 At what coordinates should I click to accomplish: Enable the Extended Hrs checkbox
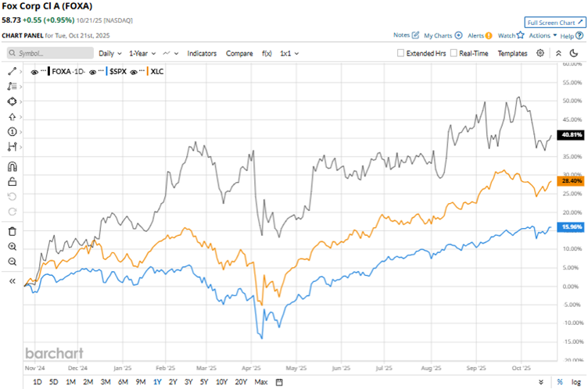pyautogui.click(x=400, y=53)
